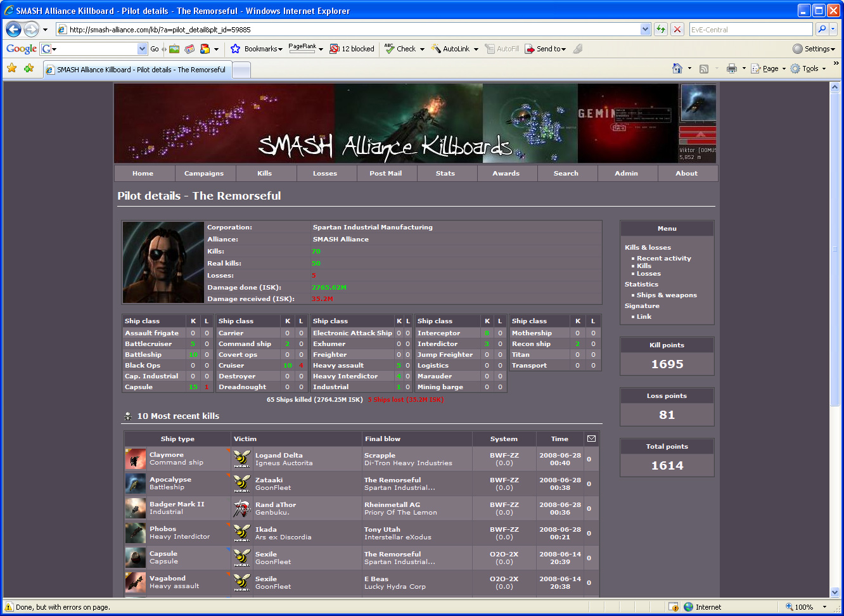Open the address bar history dropdown

[645, 29]
